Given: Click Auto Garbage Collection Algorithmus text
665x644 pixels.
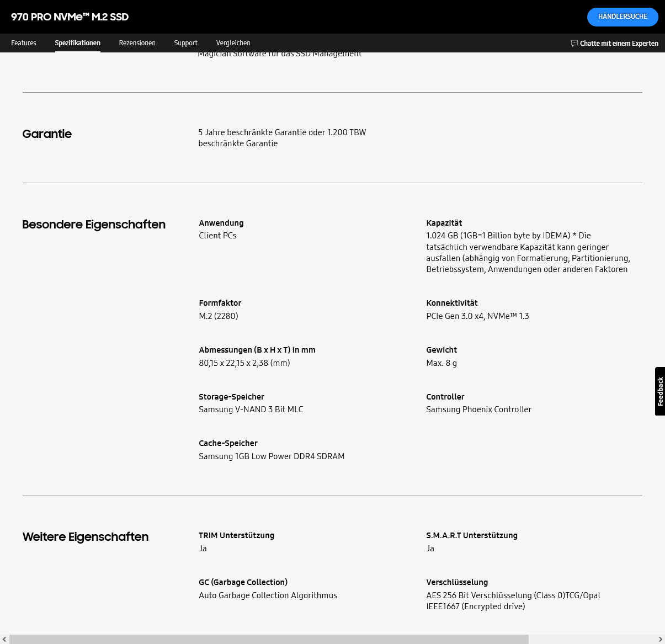Looking at the screenshot, I should coord(268,595).
